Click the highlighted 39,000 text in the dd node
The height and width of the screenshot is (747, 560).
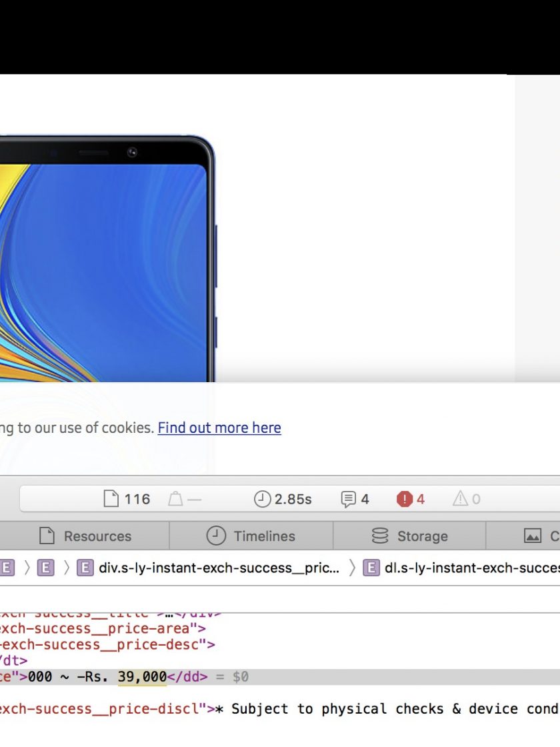(x=142, y=677)
